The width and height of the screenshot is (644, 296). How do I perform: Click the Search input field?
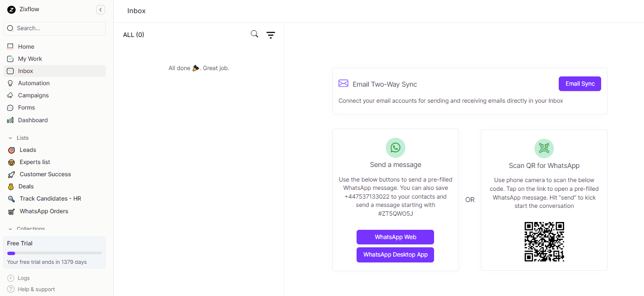[x=54, y=28]
